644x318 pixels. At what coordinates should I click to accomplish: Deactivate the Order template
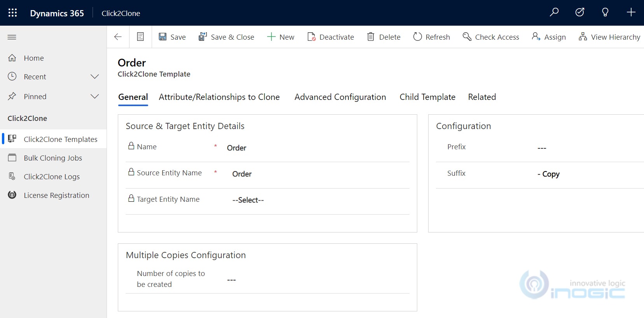331,37
